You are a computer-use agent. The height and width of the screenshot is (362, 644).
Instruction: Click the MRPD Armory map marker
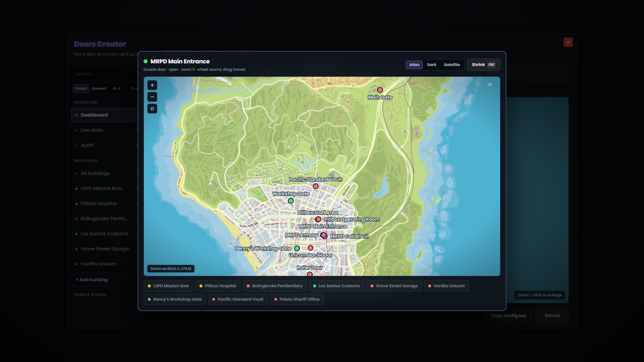(x=323, y=235)
